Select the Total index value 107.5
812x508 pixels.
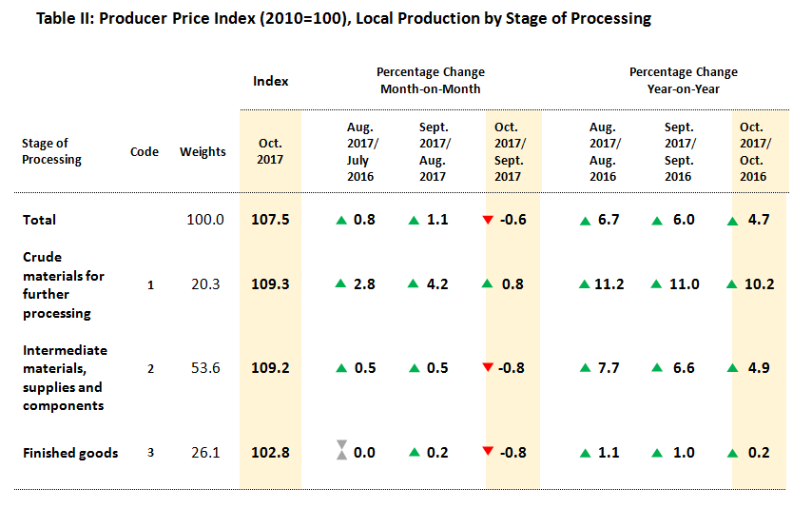(270, 220)
